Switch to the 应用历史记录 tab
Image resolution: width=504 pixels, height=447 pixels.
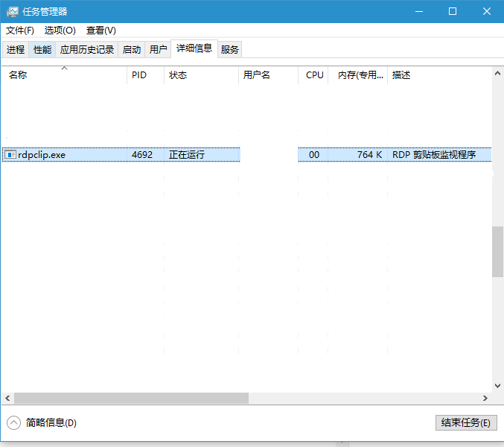87,49
